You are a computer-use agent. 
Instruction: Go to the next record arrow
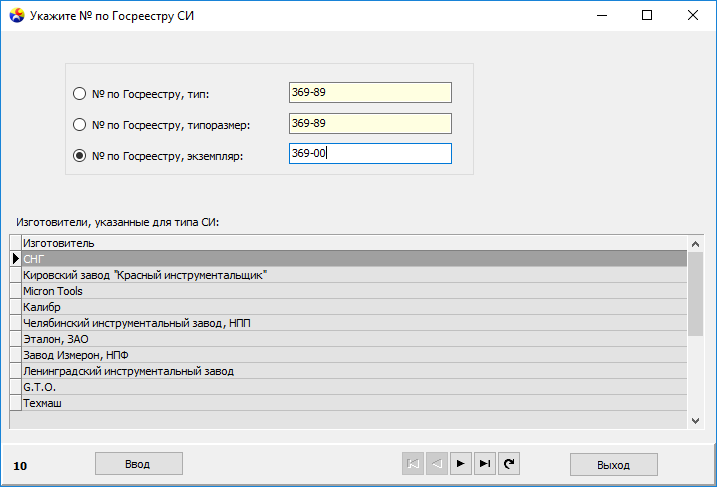pos(460,464)
